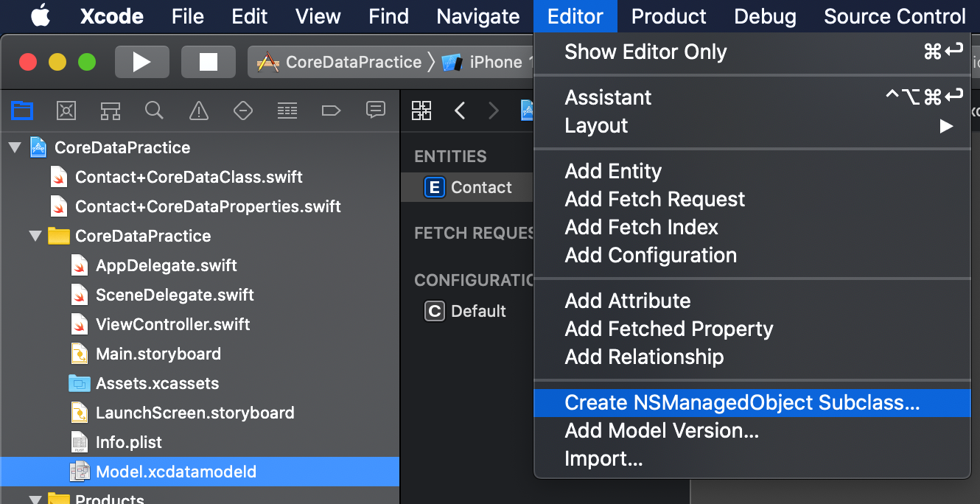Image resolution: width=980 pixels, height=504 pixels.
Task: Select the Contact entity
Action: point(480,188)
